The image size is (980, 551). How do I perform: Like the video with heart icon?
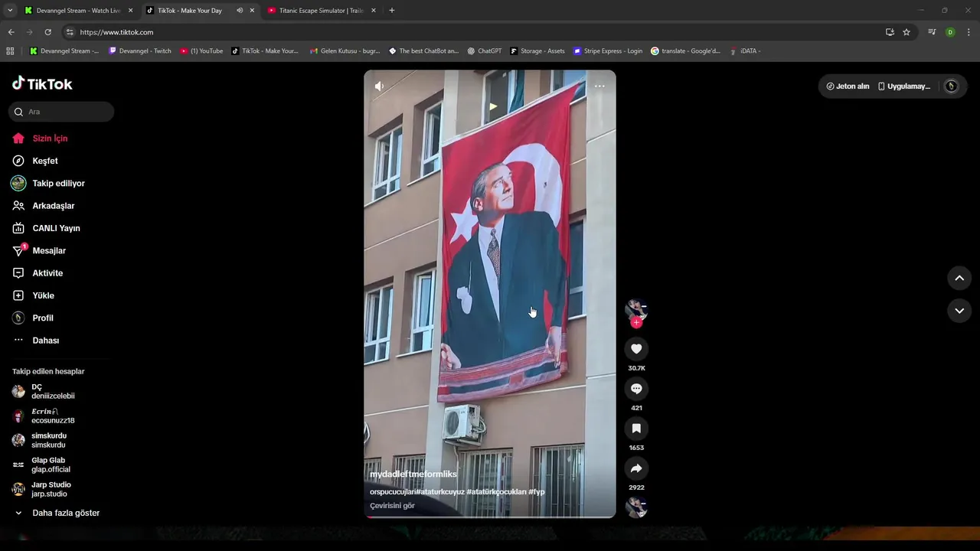click(x=636, y=349)
